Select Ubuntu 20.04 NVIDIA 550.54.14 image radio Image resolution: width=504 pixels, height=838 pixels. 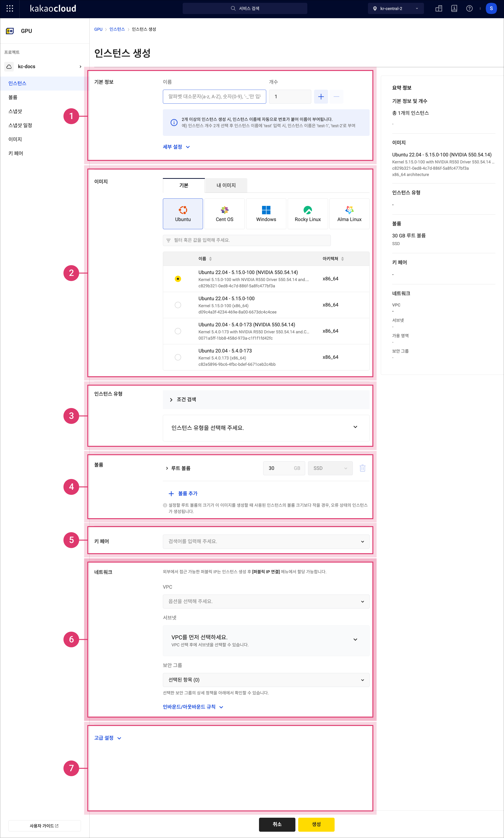[x=178, y=331]
